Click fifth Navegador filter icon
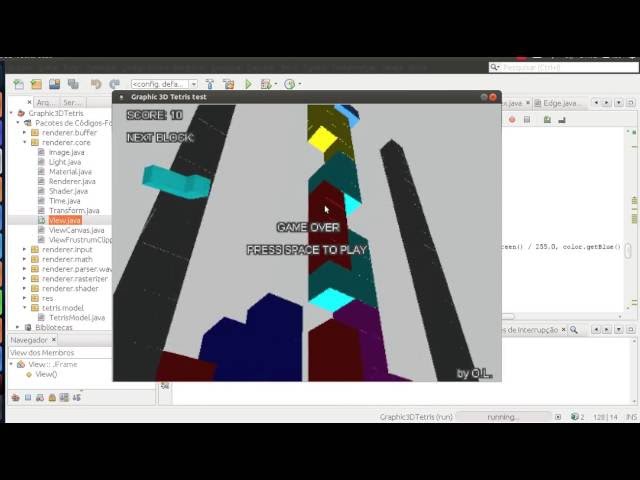 coord(64,397)
